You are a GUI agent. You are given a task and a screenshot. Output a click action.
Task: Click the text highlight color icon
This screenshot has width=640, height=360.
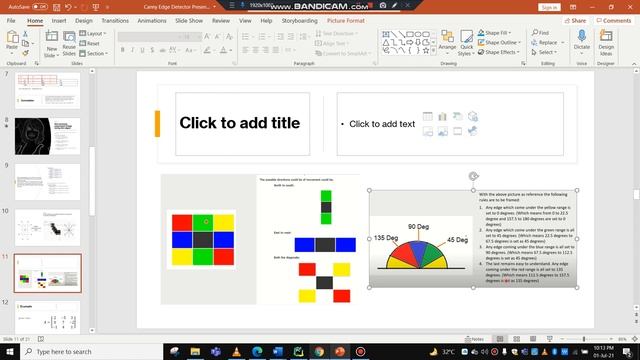click(207, 50)
